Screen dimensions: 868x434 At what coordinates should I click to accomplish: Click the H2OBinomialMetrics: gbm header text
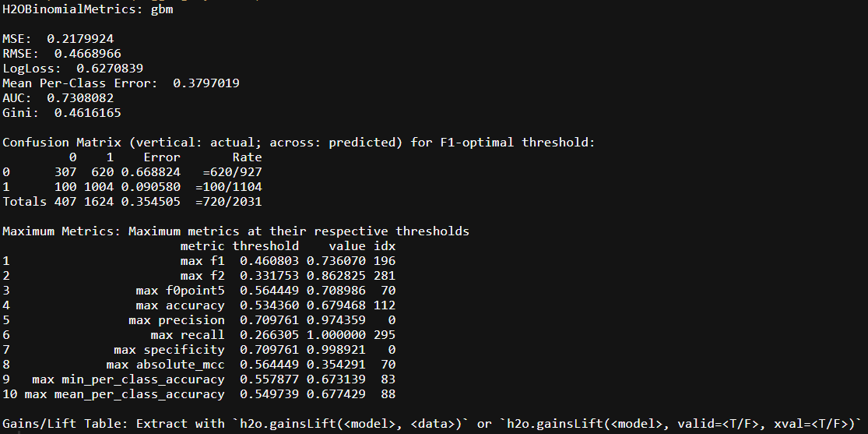click(88, 9)
